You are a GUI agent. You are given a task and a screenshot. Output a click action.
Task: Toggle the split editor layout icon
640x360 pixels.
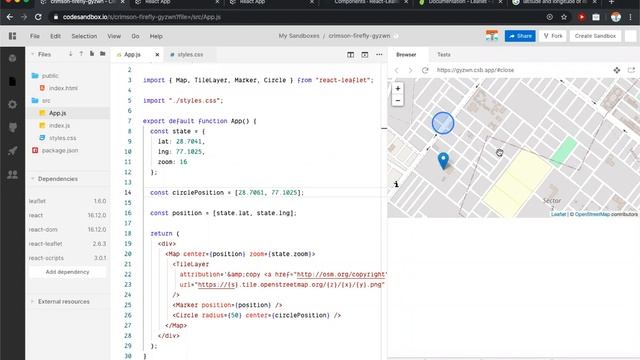(x=350, y=55)
